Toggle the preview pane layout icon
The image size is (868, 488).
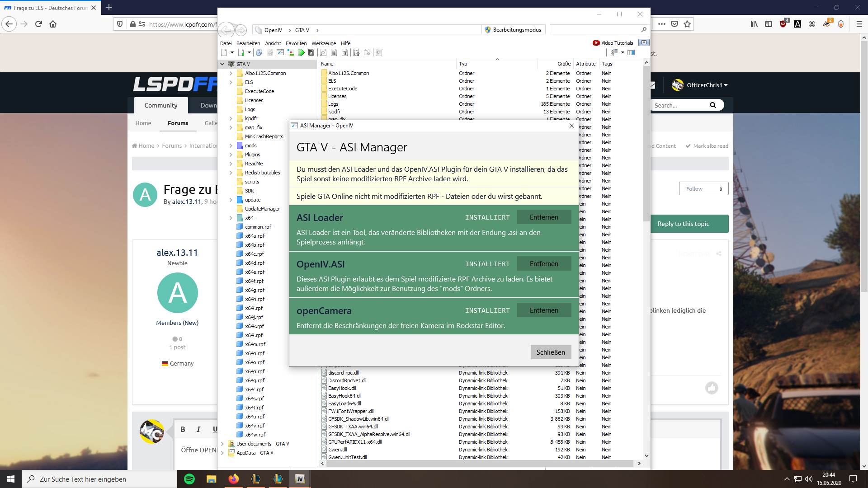pos(631,53)
